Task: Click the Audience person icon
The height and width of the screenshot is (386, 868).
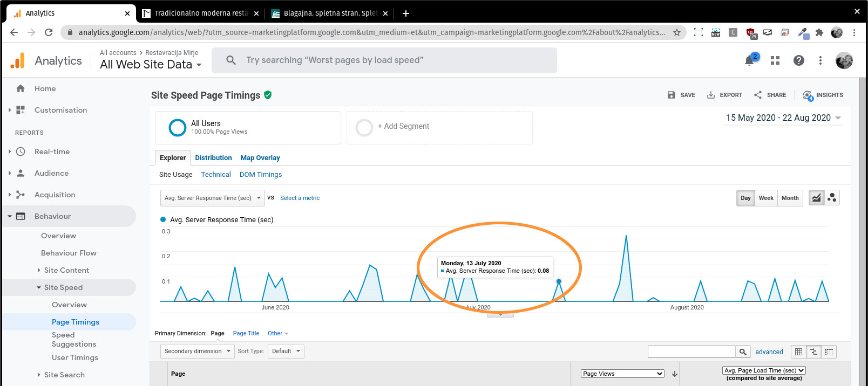Action: [x=21, y=173]
